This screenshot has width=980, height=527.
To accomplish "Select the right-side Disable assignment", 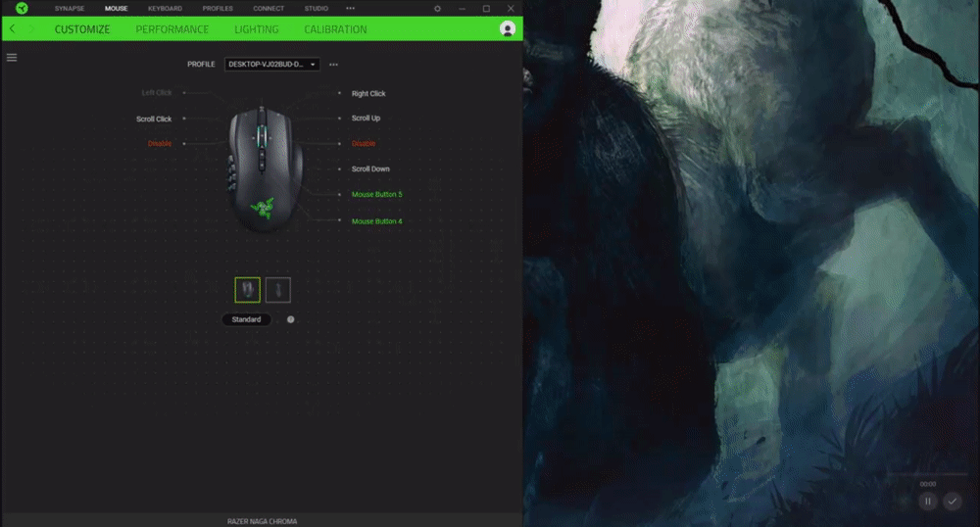I will tap(364, 144).
